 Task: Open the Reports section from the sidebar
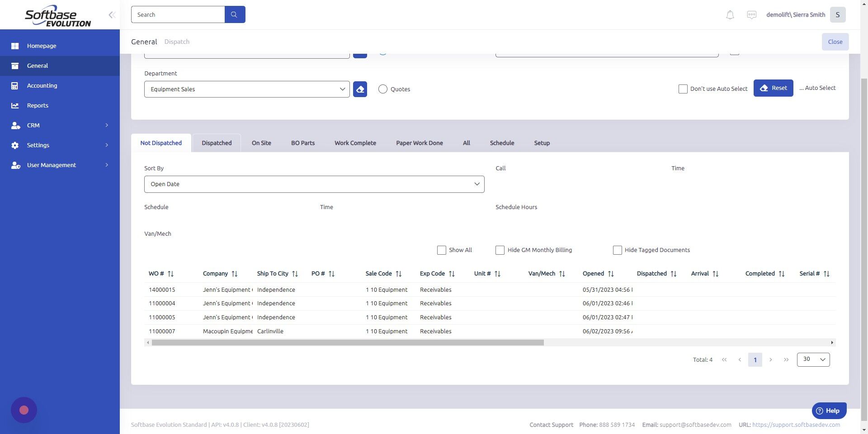[x=37, y=105]
